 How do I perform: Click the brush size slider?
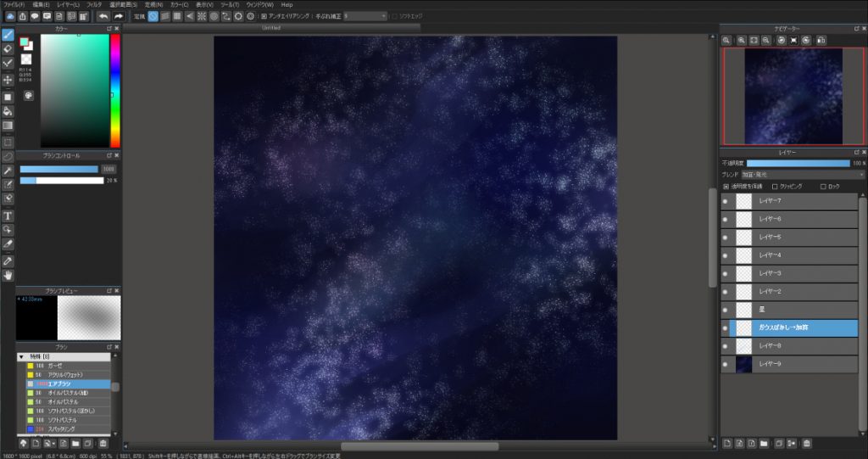click(x=59, y=169)
